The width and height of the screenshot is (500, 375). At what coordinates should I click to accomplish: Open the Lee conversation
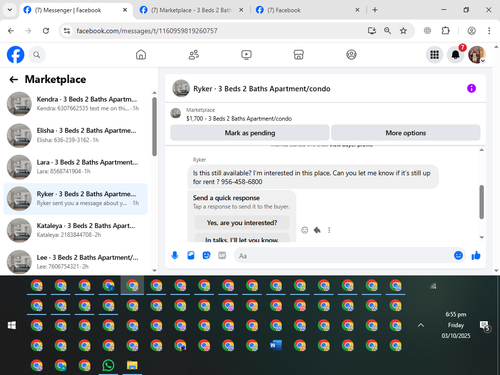(x=76, y=262)
